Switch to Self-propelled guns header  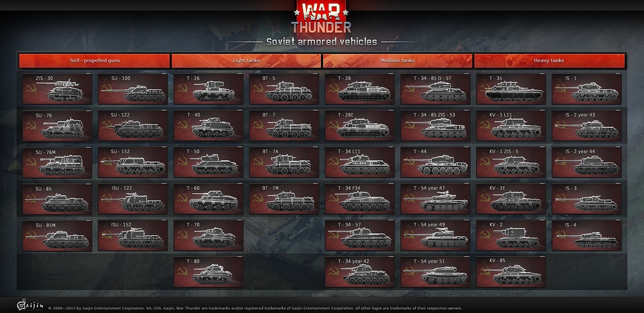click(95, 61)
